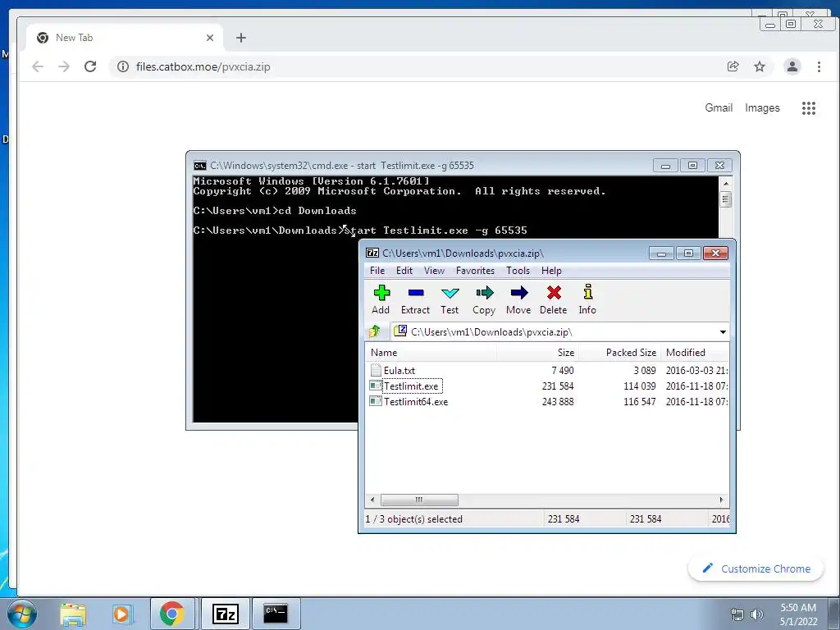Click the Testlimit64.exe file icon
This screenshot has width=840, height=630.
(376, 401)
